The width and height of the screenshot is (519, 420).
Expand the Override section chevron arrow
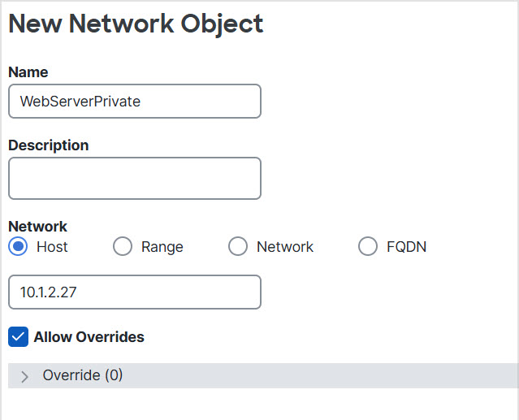tap(24, 376)
